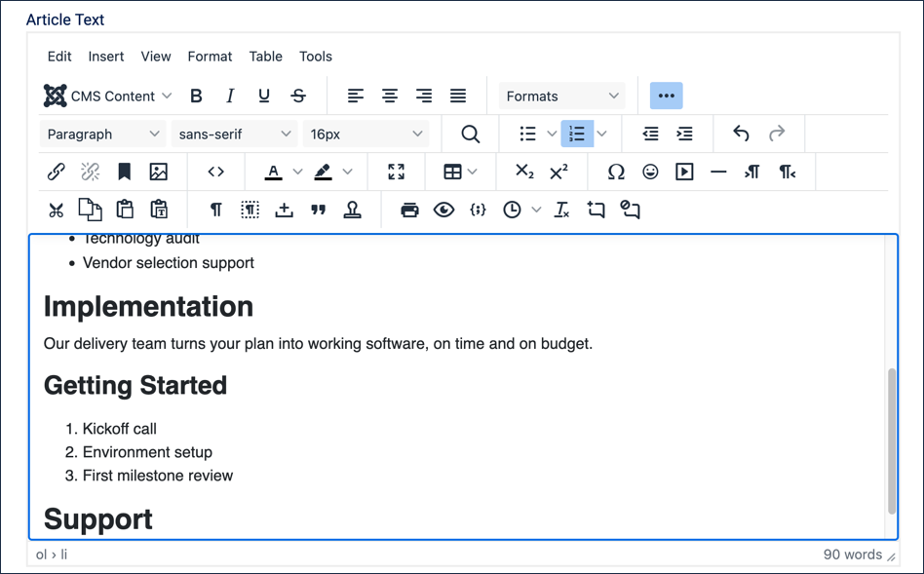The width and height of the screenshot is (924, 574).
Task: Increase indent of the list item
Action: [x=684, y=134]
